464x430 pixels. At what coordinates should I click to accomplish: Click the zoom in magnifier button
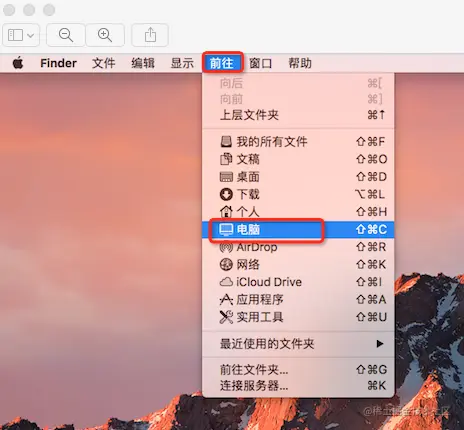[105, 35]
